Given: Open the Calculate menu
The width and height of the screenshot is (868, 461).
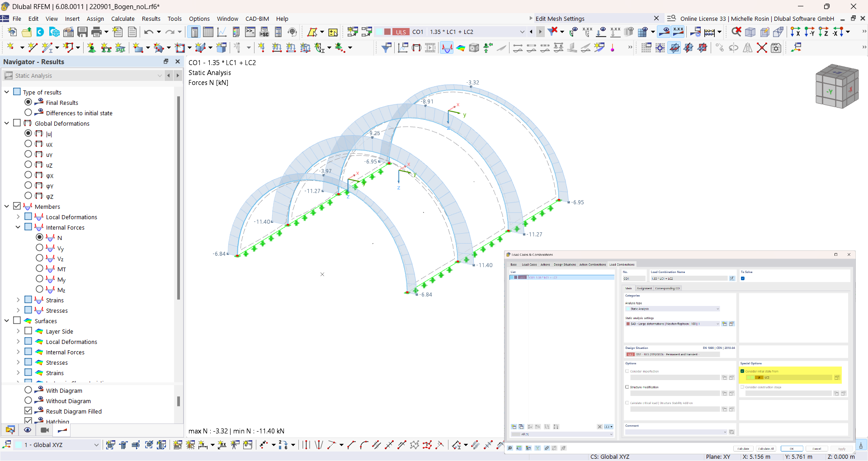Looking at the screenshot, I should [123, 19].
